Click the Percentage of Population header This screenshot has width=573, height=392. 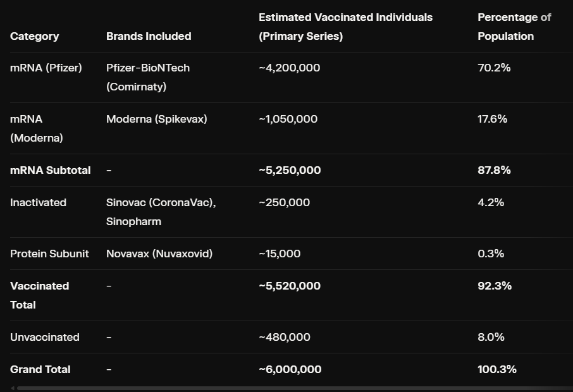pyautogui.click(x=514, y=27)
